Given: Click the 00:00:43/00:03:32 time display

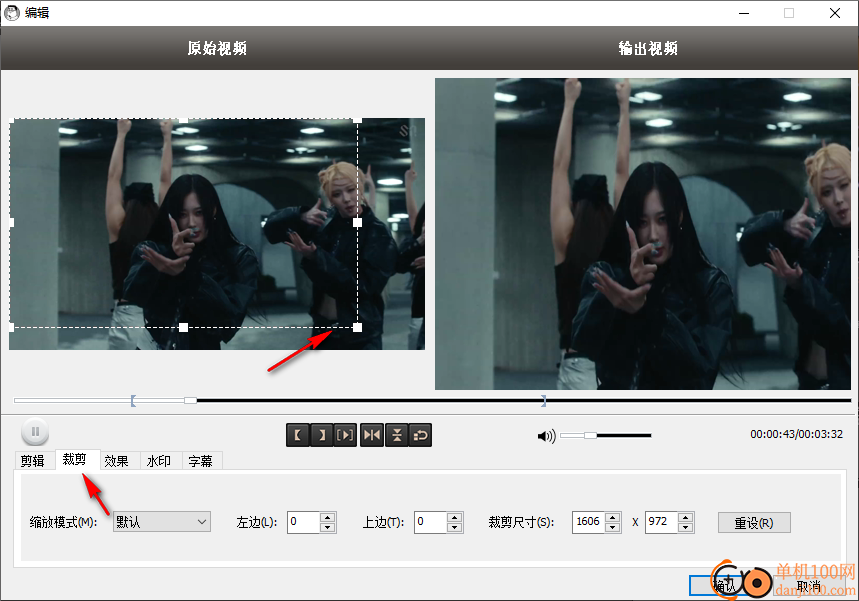Looking at the screenshot, I should (x=796, y=434).
